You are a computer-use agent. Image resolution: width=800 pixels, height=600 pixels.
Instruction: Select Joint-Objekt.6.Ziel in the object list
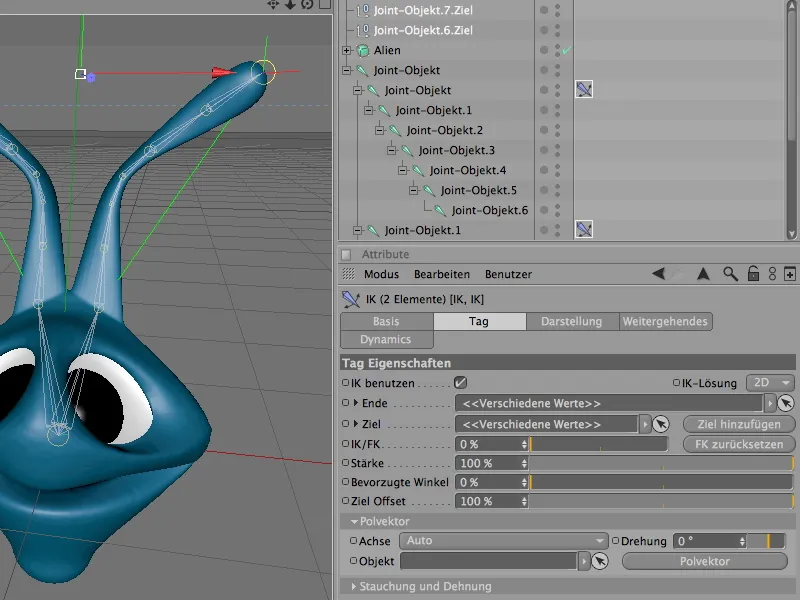[x=423, y=30]
